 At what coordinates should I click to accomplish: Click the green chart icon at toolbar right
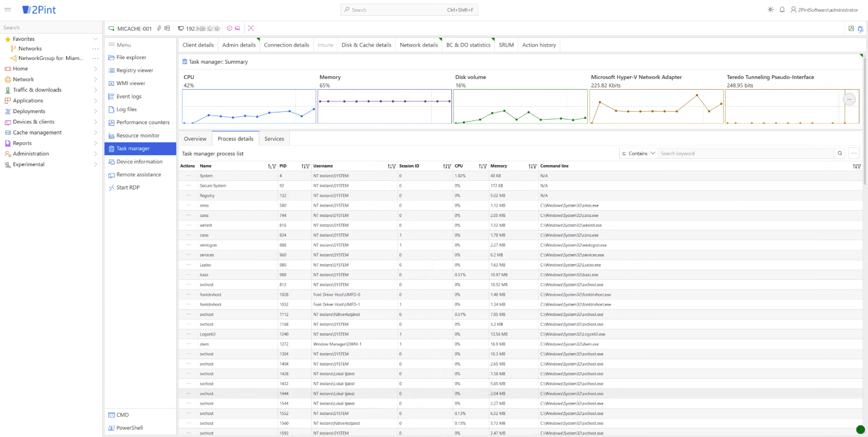(x=851, y=29)
